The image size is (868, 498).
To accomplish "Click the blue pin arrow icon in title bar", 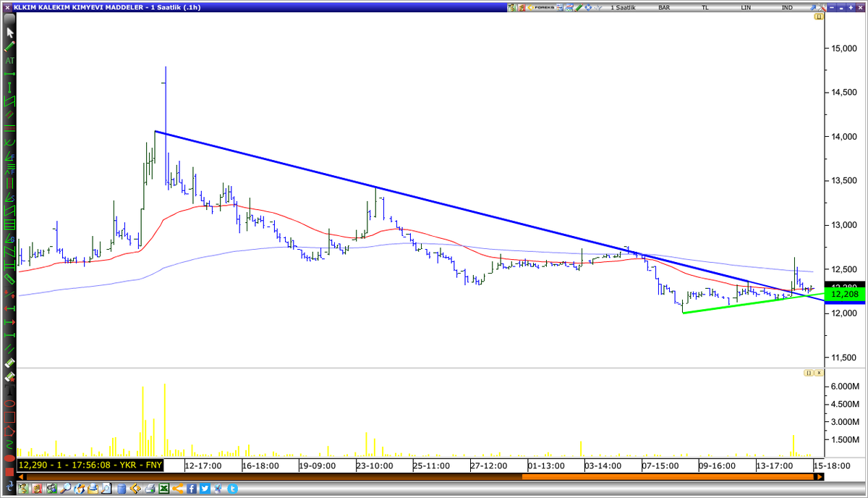I will coord(813,7).
